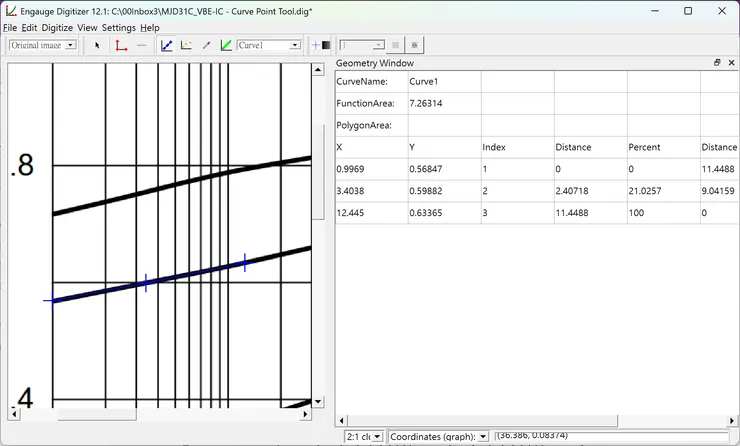
Task: Click the gradient square view icon
Action: pos(326,45)
